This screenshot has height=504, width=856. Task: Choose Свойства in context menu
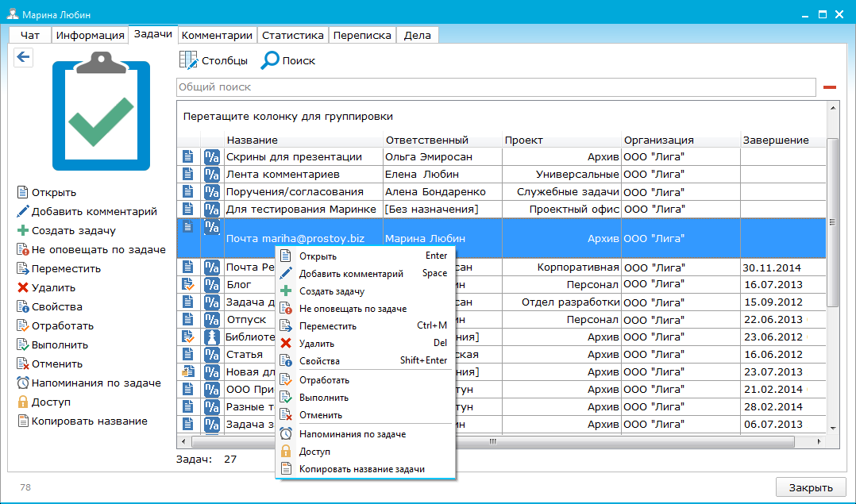[364, 361]
